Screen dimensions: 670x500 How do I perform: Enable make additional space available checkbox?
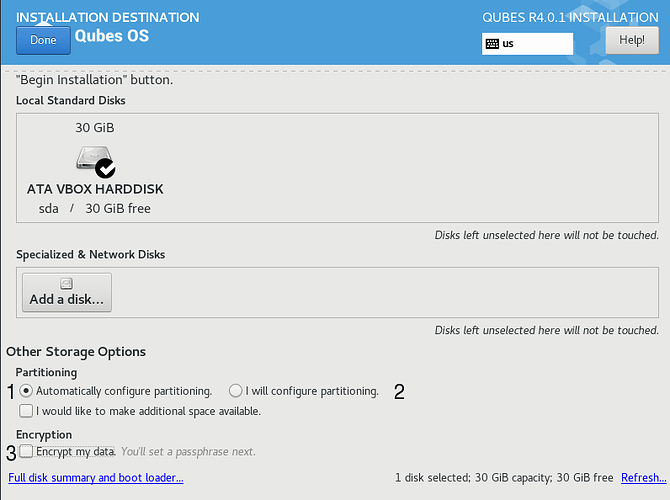point(26,411)
